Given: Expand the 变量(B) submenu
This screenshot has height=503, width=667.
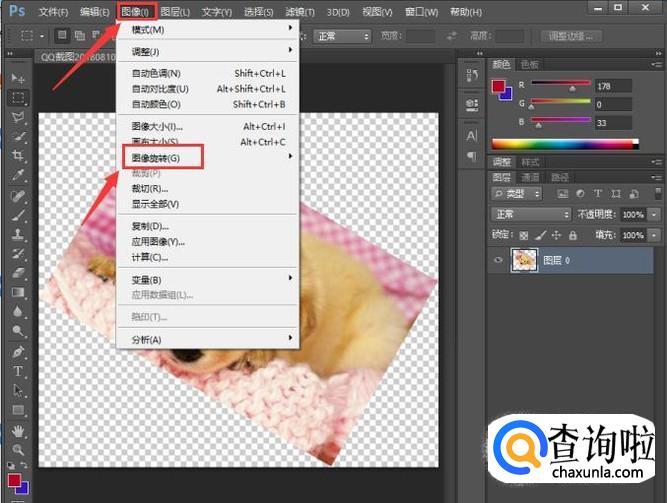Looking at the screenshot, I should tap(208, 280).
